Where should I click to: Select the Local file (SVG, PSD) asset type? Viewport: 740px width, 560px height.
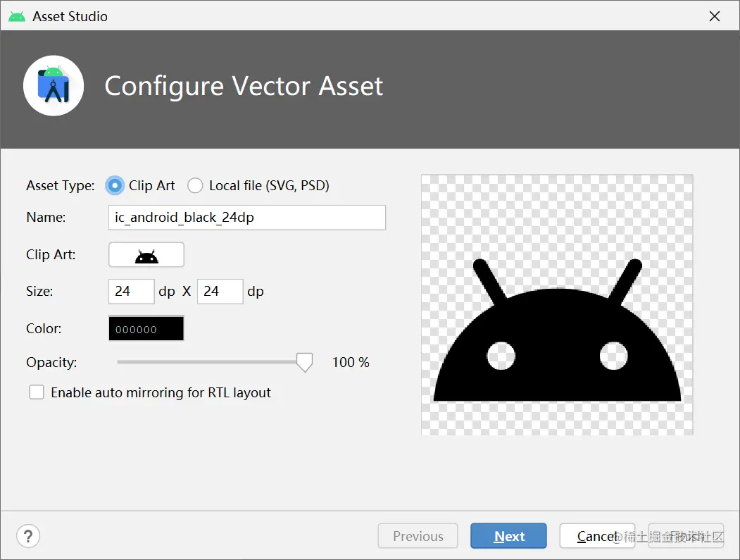click(x=195, y=185)
